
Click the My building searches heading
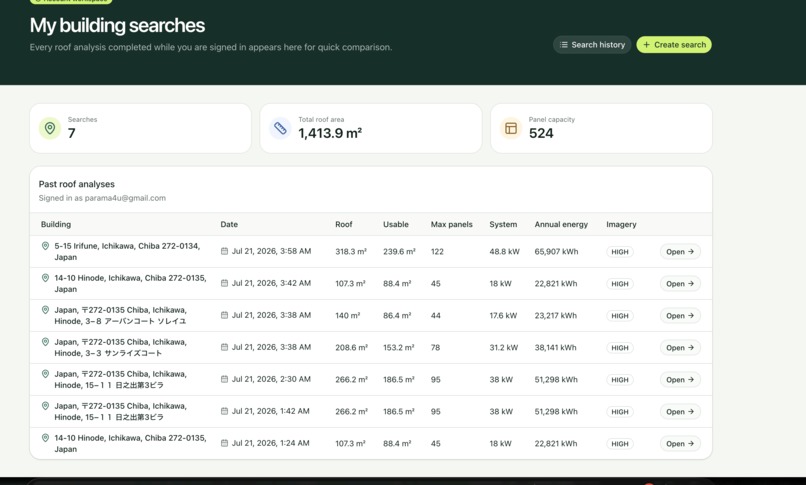(x=117, y=25)
